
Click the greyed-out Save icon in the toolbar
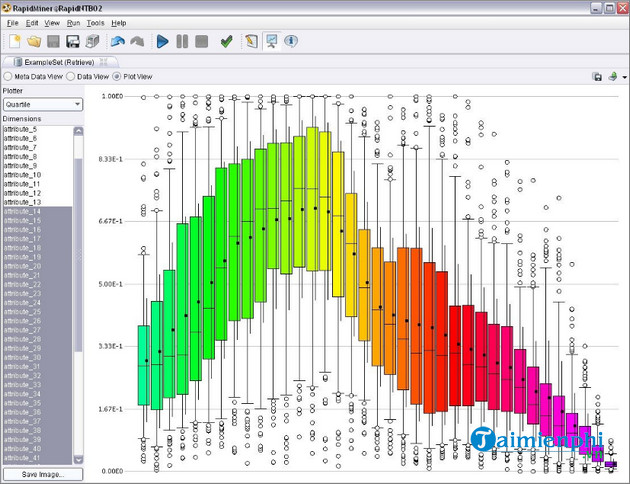point(53,41)
